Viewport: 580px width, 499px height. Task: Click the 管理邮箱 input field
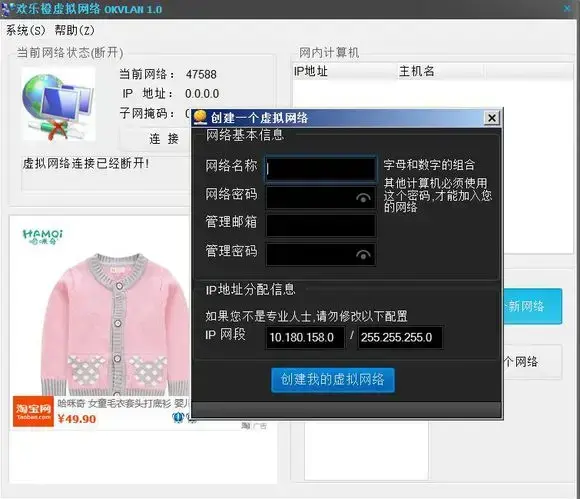[x=321, y=226]
